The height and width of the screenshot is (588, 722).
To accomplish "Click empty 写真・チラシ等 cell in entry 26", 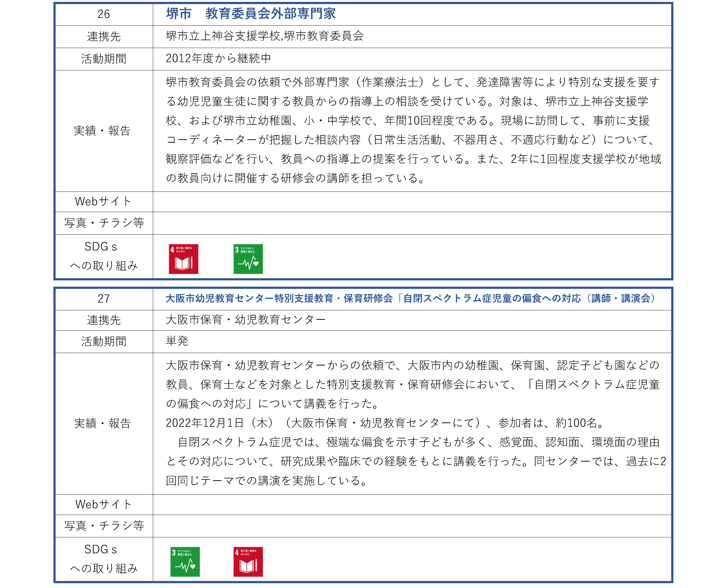I will (411, 223).
